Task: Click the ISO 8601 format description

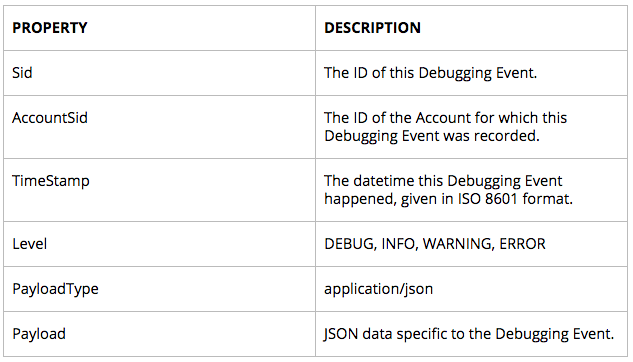Action: (448, 190)
